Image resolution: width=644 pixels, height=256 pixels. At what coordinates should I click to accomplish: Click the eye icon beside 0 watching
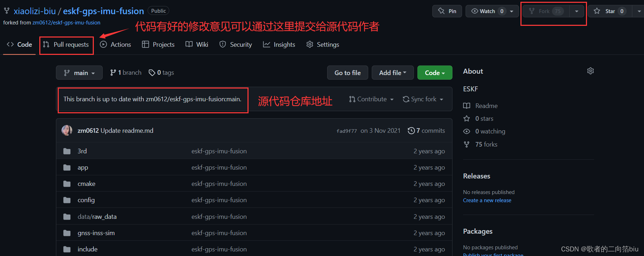[x=467, y=131]
